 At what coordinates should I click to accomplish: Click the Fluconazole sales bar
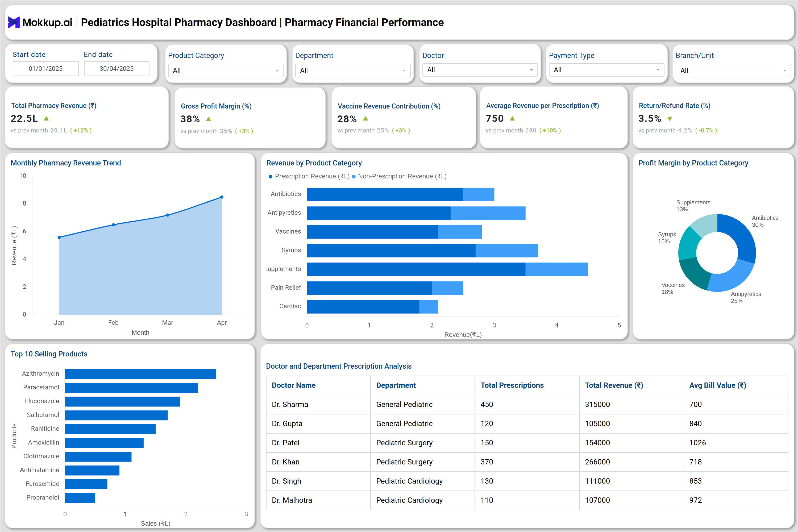click(122, 401)
